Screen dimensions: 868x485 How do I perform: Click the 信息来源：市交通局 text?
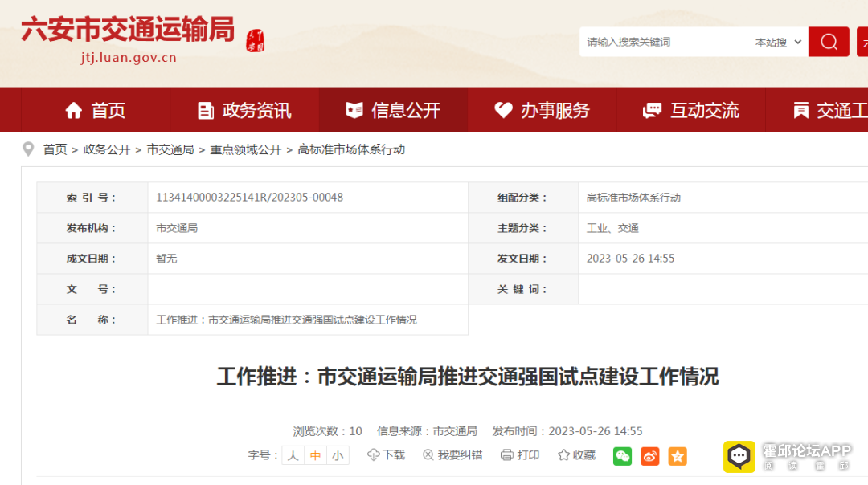pyautogui.click(x=427, y=431)
